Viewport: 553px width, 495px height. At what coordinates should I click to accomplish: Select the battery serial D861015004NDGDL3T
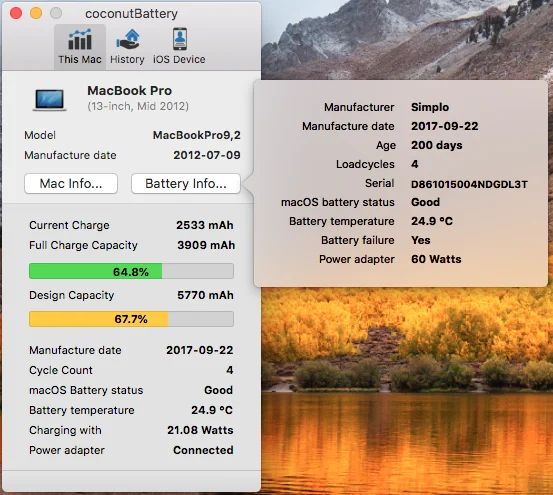click(469, 184)
